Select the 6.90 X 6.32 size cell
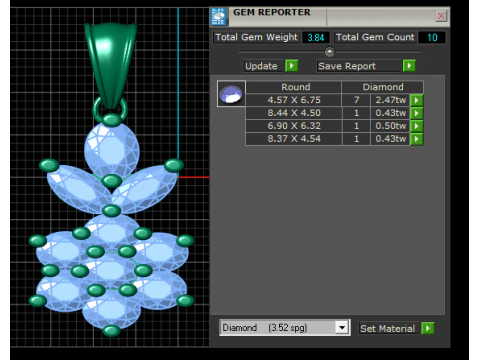 click(x=294, y=126)
